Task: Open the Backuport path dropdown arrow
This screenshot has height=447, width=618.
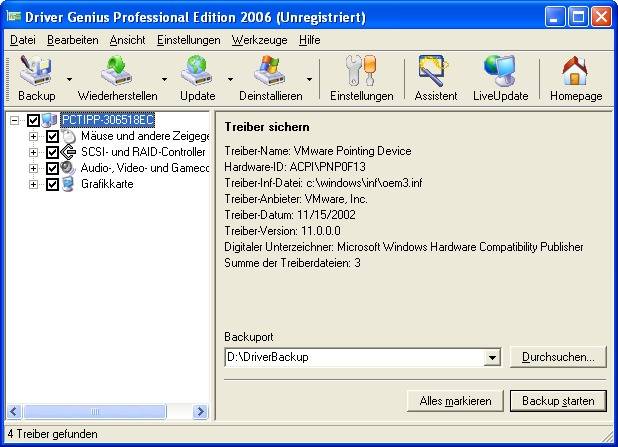Action: point(492,358)
